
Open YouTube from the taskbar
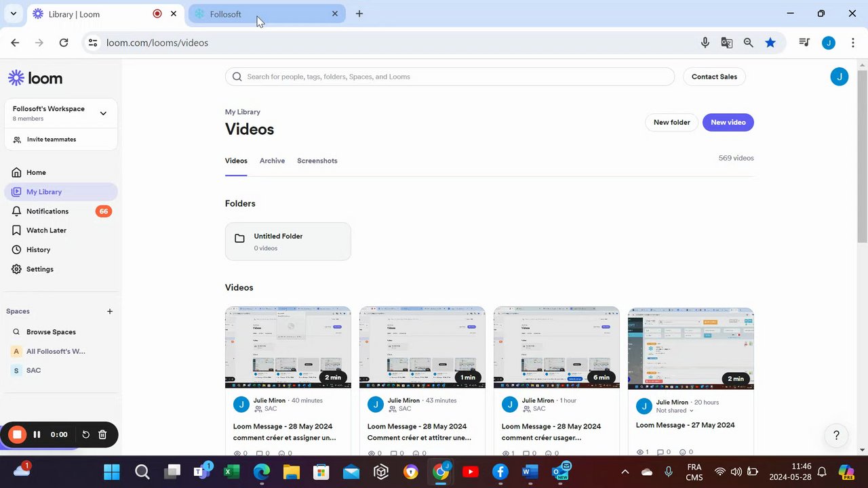pyautogui.click(x=470, y=472)
